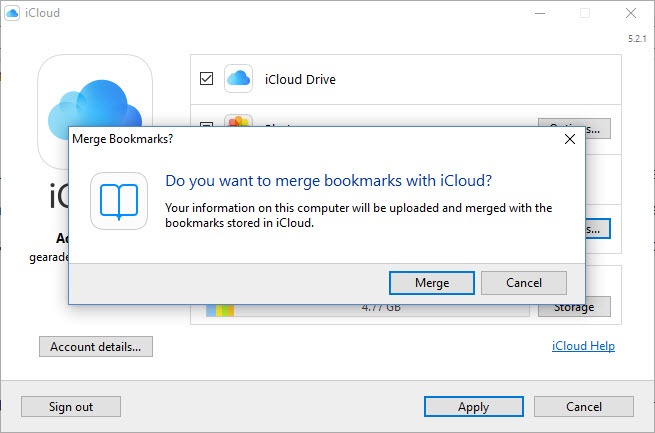Cancel the iCloud settings window

coord(584,407)
